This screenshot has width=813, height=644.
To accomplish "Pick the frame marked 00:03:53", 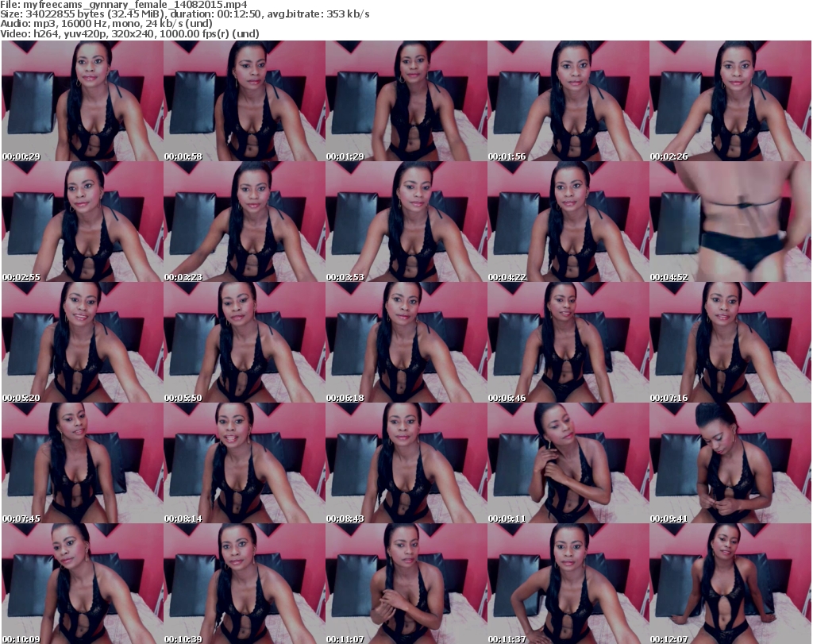I will [x=406, y=222].
